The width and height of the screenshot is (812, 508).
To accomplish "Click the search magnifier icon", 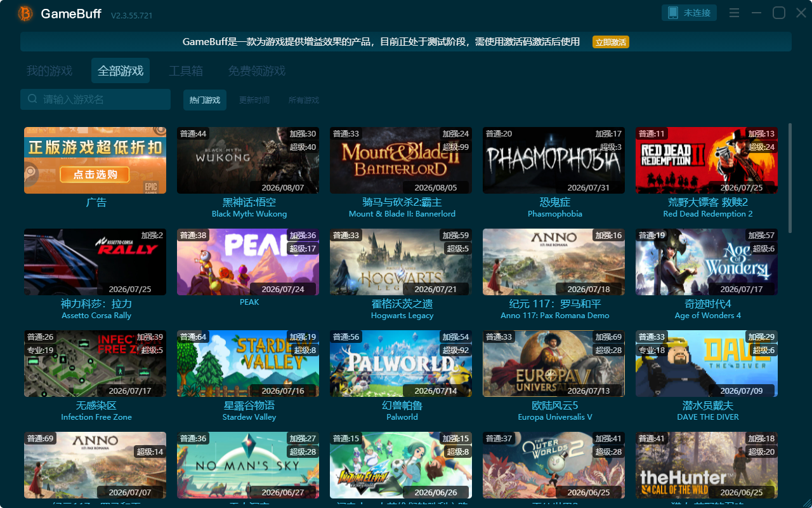I will click(x=32, y=100).
